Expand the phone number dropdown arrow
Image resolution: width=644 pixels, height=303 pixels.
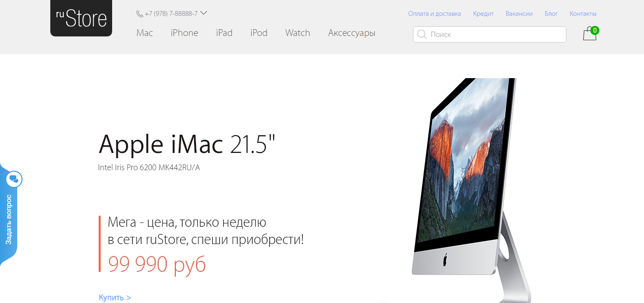point(203,13)
